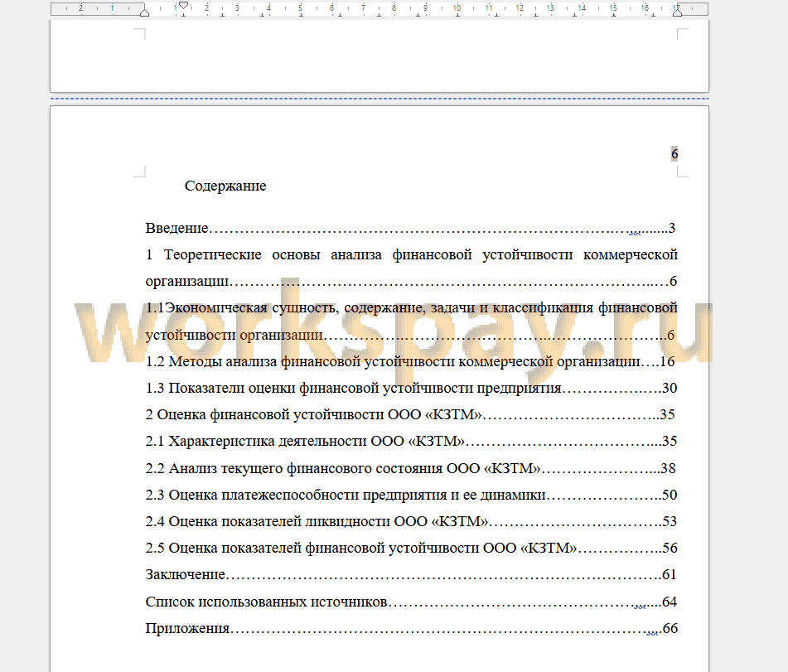
Task: Click line 1.3 Показатели оценки финансовой устойчивости
Action: click(411, 388)
